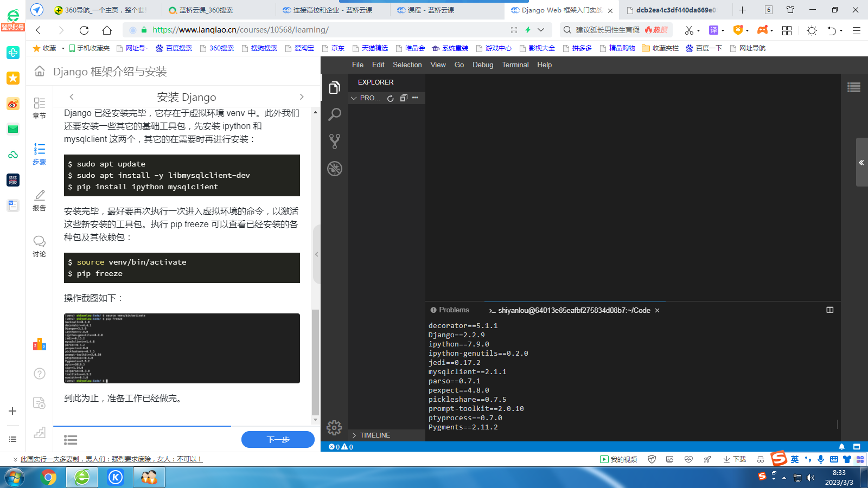
Task: Refresh the Explorer file tree
Action: point(390,98)
